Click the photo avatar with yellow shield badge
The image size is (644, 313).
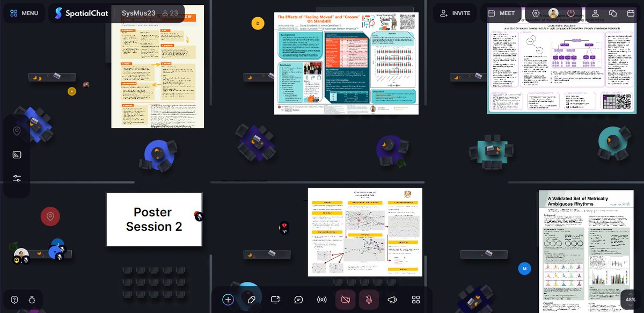[20, 254]
